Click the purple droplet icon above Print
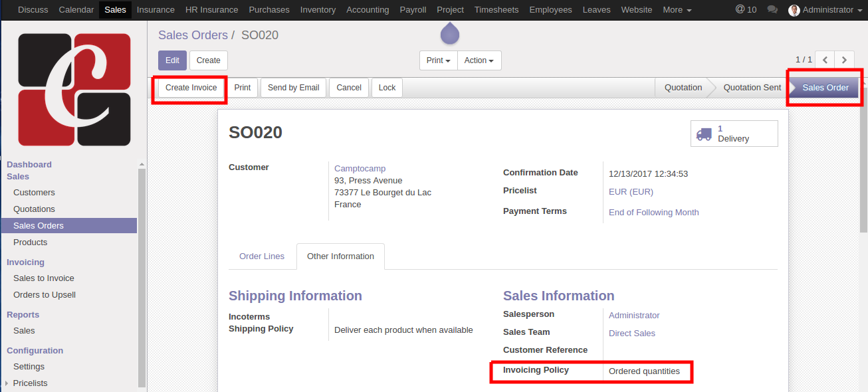The height and width of the screenshot is (392, 868). coord(450,33)
